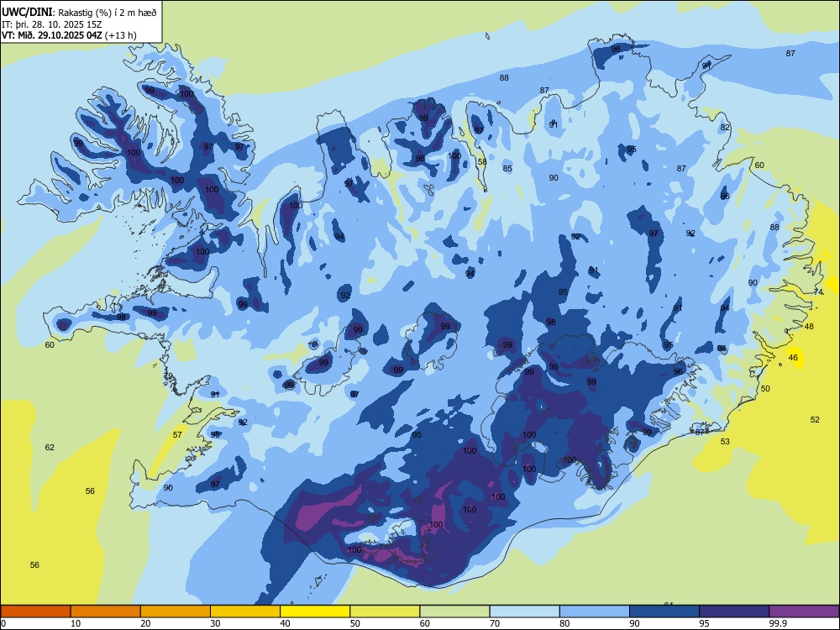
Task: Click the indigo 95–99.9 legend swatch
Action: (734, 612)
